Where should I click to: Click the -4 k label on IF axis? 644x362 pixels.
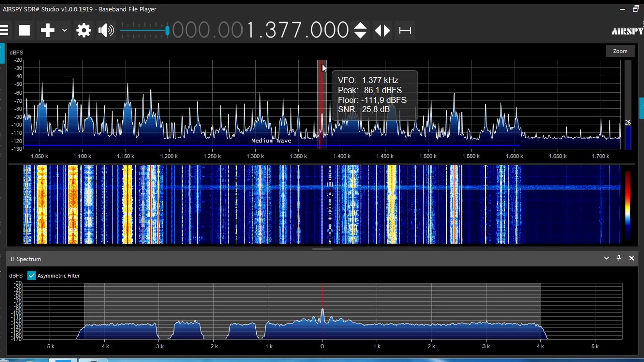point(104,346)
